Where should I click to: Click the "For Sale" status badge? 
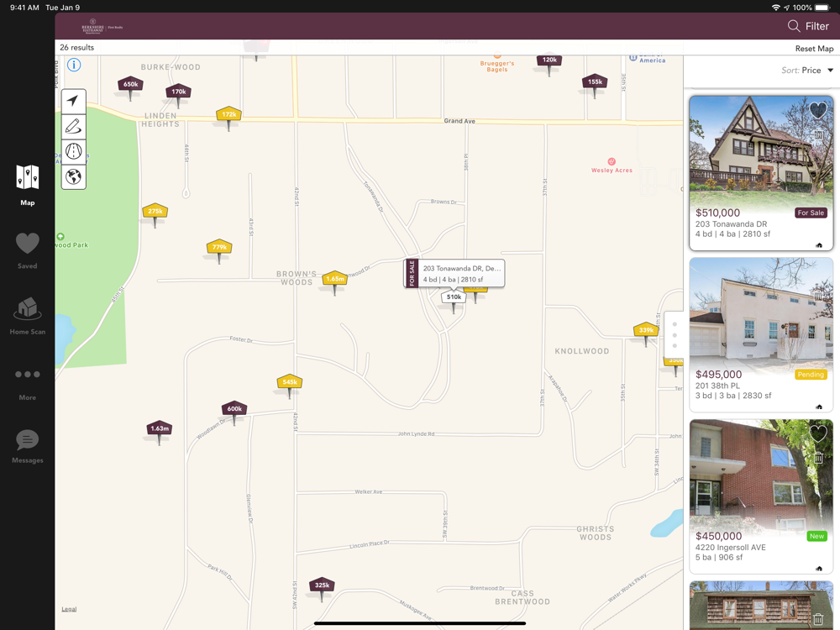tap(811, 213)
